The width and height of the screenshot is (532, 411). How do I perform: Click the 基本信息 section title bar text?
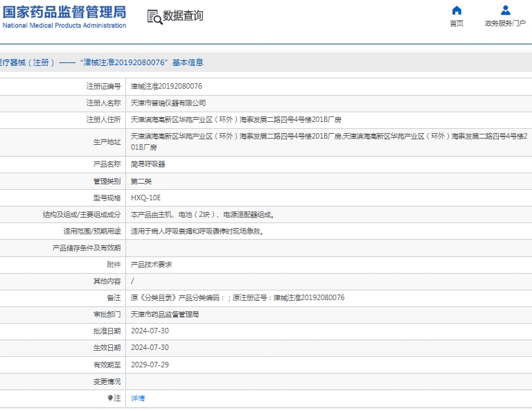click(188, 62)
